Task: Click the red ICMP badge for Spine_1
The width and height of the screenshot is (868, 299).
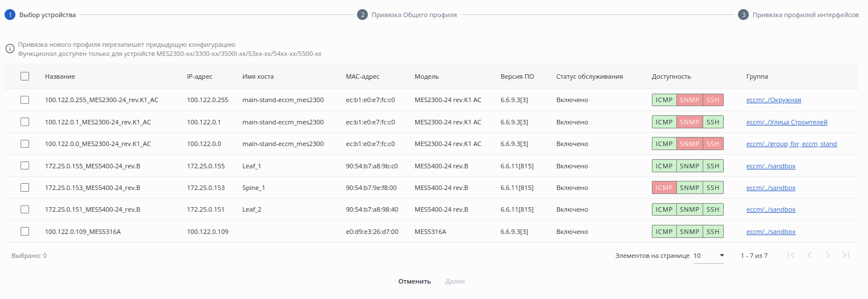Action: click(x=664, y=188)
